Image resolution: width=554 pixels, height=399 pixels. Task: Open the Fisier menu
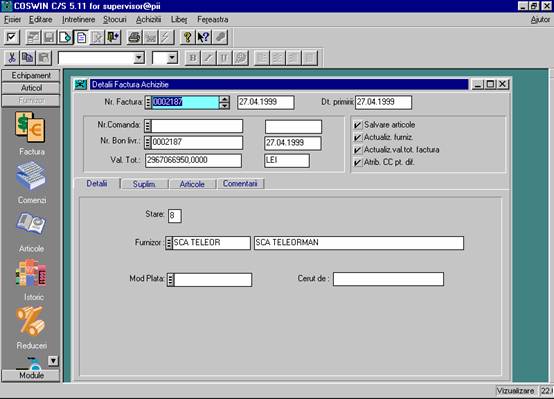pyautogui.click(x=12, y=20)
